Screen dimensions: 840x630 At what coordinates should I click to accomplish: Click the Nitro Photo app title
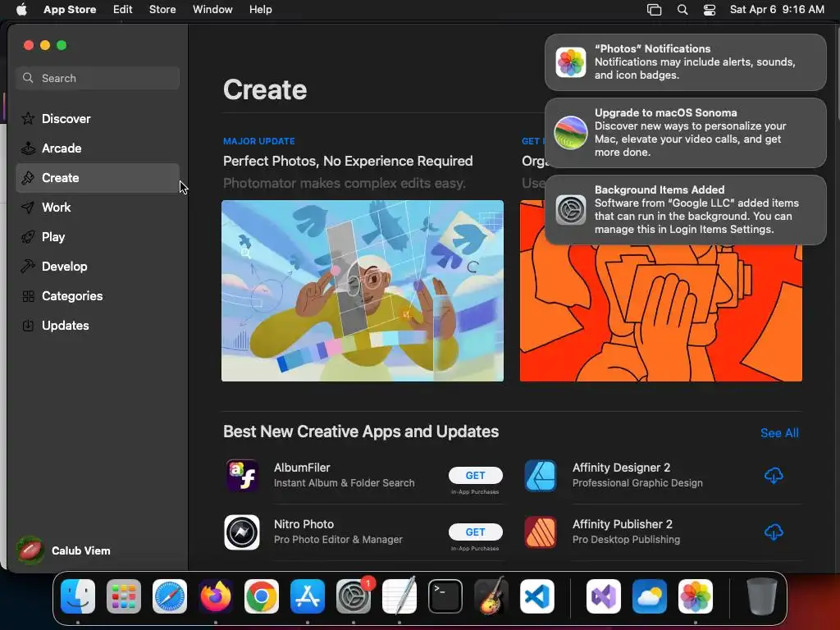point(304,524)
